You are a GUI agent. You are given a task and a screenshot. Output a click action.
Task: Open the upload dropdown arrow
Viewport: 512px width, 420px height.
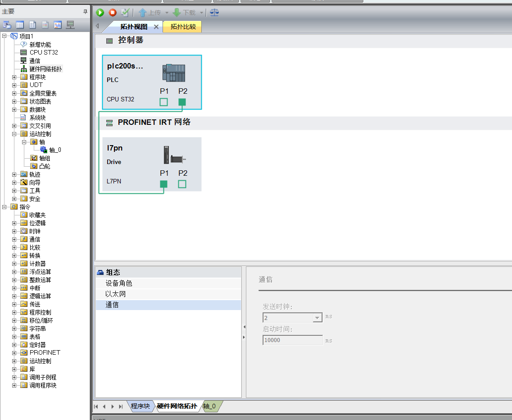(167, 13)
